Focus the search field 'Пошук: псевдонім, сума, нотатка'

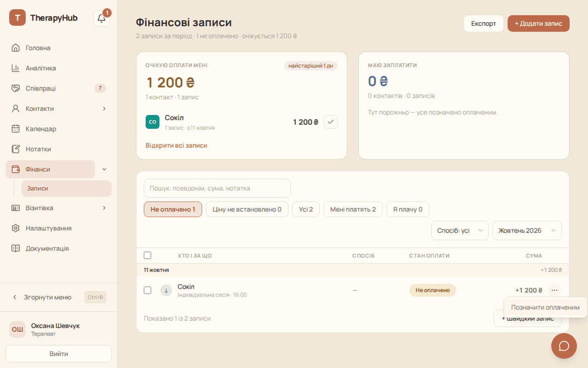[x=217, y=188]
